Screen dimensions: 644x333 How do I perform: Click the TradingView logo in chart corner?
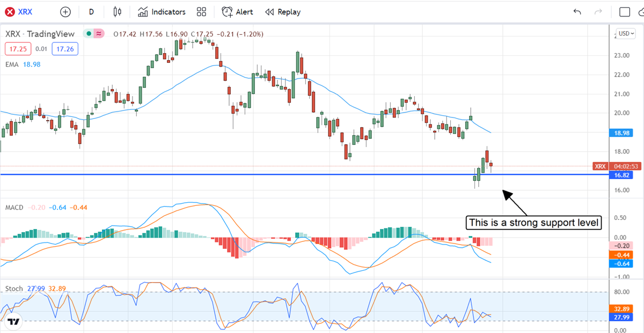[x=13, y=322]
